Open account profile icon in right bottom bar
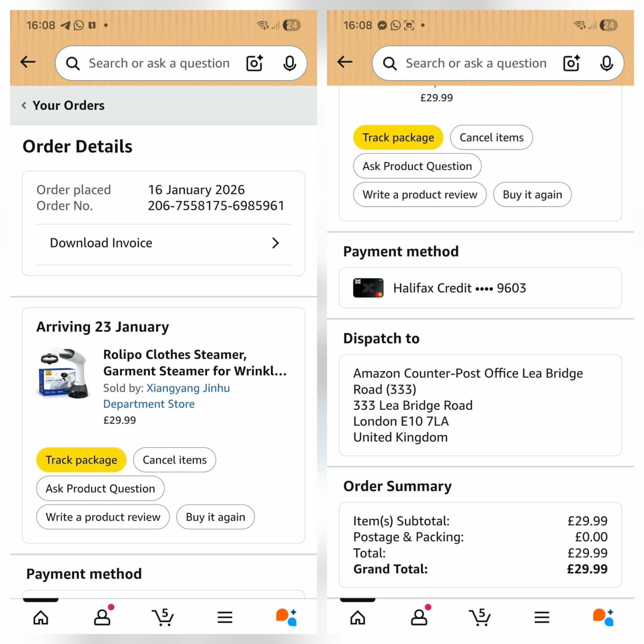 pyautogui.click(x=419, y=616)
